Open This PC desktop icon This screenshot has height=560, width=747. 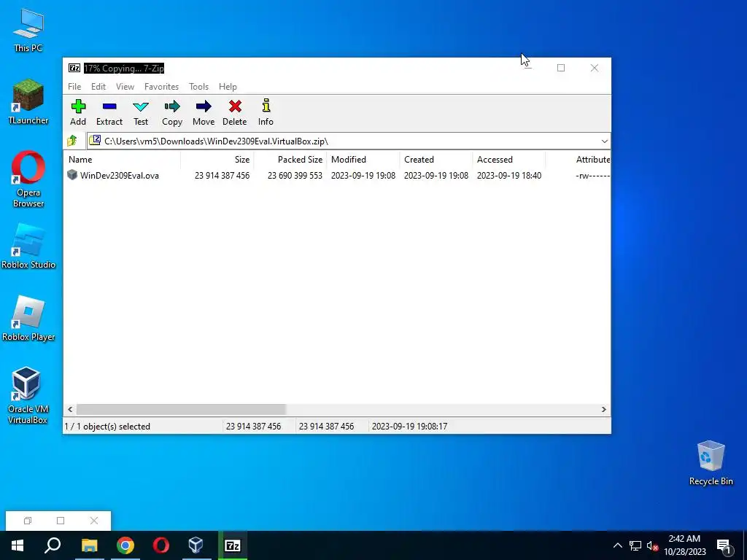coord(28,29)
